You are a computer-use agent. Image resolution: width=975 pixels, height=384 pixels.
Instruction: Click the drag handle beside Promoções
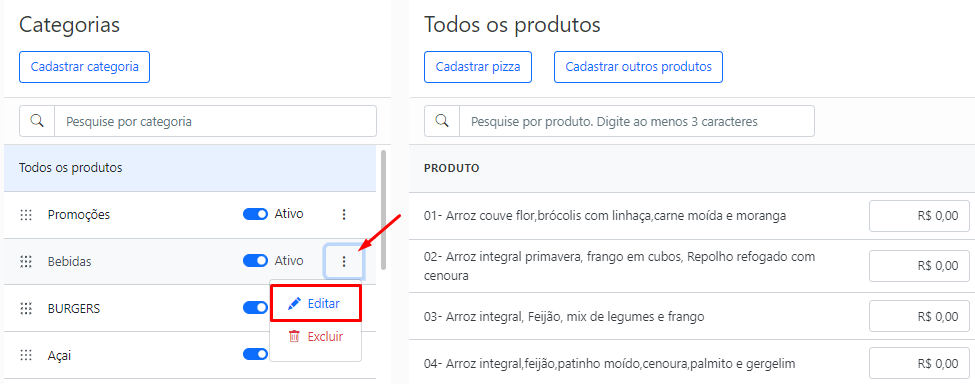tap(25, 214)
